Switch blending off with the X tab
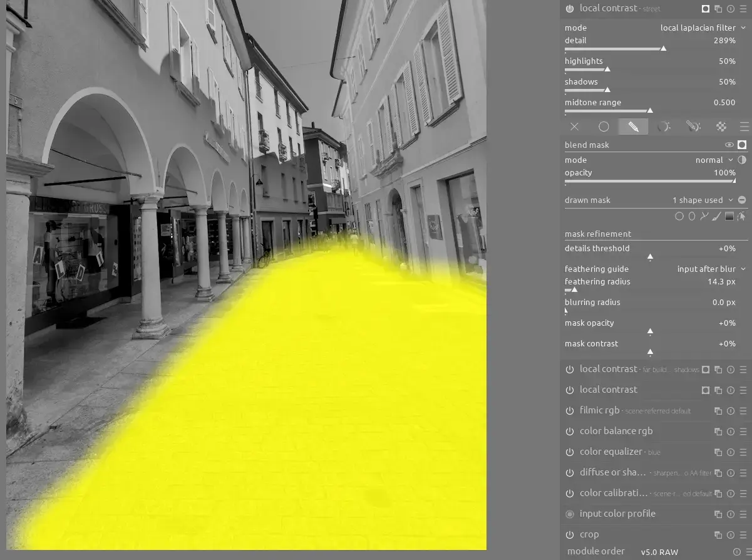This screenshot has height=560, width=752. (574, 127)
